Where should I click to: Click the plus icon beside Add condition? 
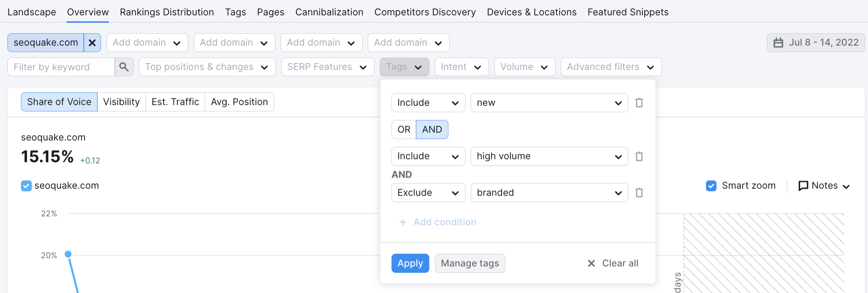(403, 222)
